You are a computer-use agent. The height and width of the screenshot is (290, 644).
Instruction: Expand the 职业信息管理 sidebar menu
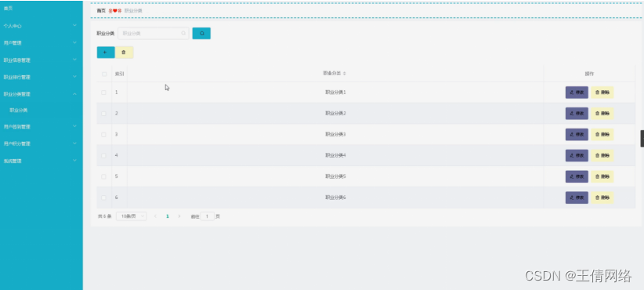(41, 60)
